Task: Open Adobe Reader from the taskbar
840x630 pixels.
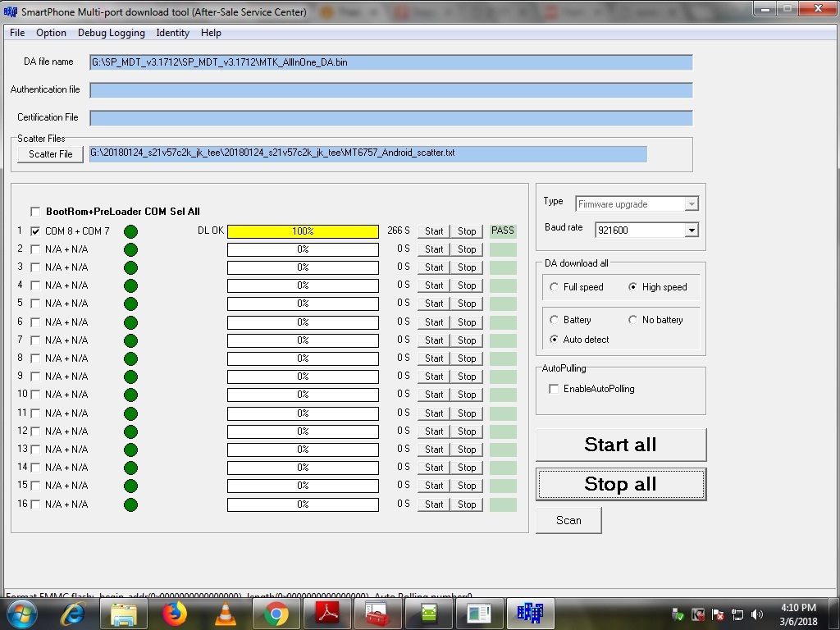Action: pos(327,613)
